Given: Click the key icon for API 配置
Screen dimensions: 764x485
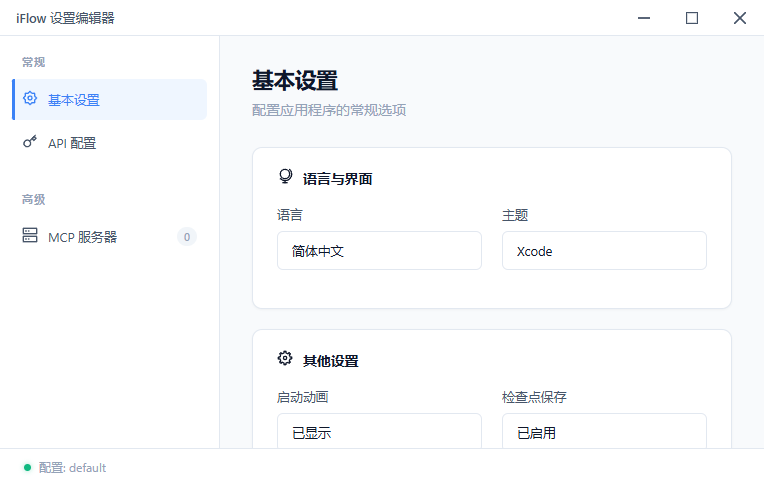Looking at the screenshot, I should point(30,142).
